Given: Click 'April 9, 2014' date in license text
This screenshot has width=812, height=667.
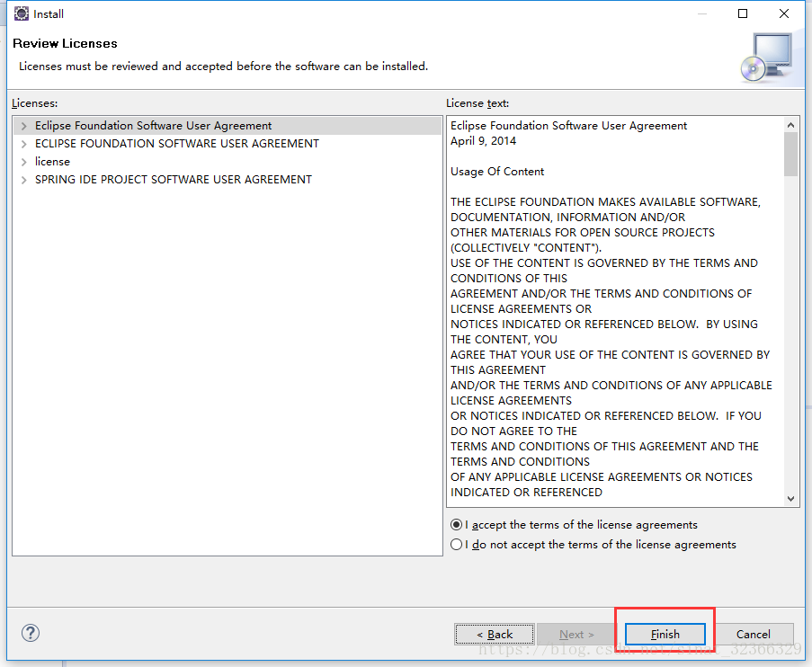Looking at the screenshot, I should pos(483,141).
